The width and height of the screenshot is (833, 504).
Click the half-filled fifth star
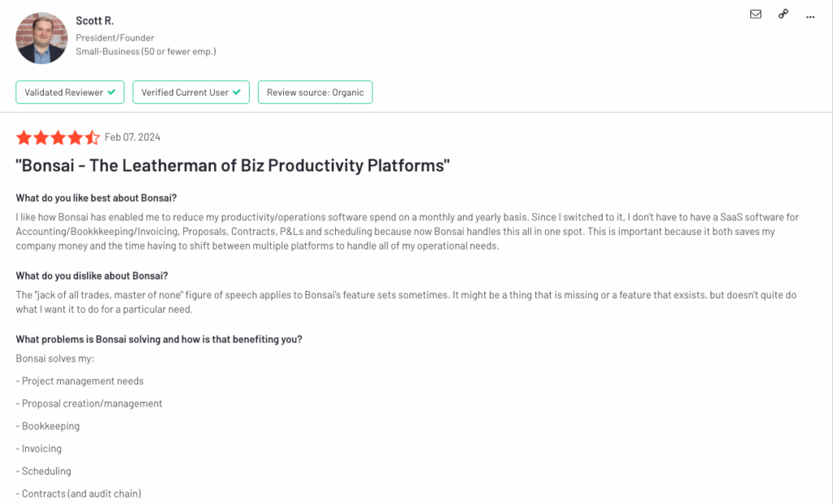tap(92, 137)
